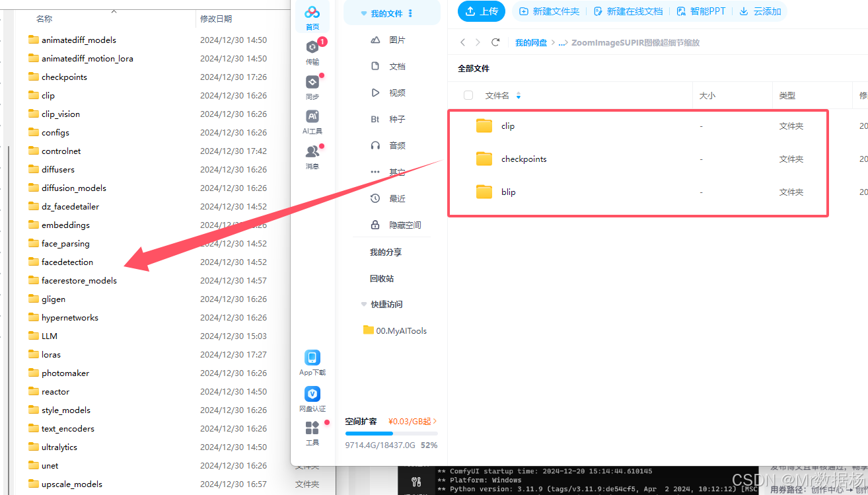This screenshot has width=868, height=495.
Task: Click 新建在线文档 button
Action: point(628,11)
